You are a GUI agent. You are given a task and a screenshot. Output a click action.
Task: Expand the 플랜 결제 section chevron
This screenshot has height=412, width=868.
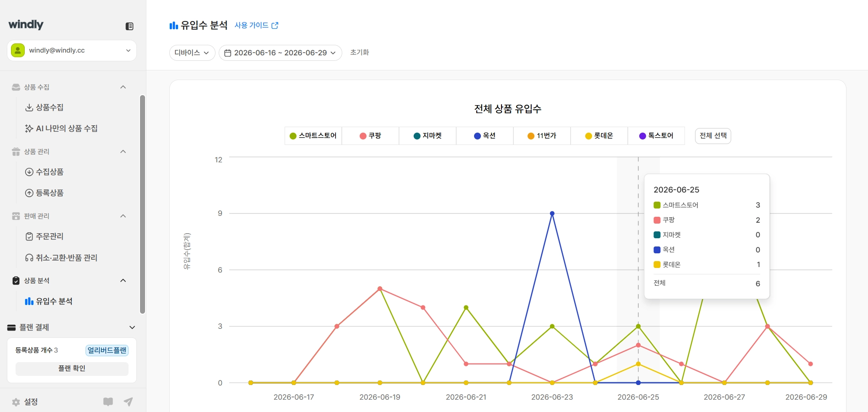click(132, 327)
